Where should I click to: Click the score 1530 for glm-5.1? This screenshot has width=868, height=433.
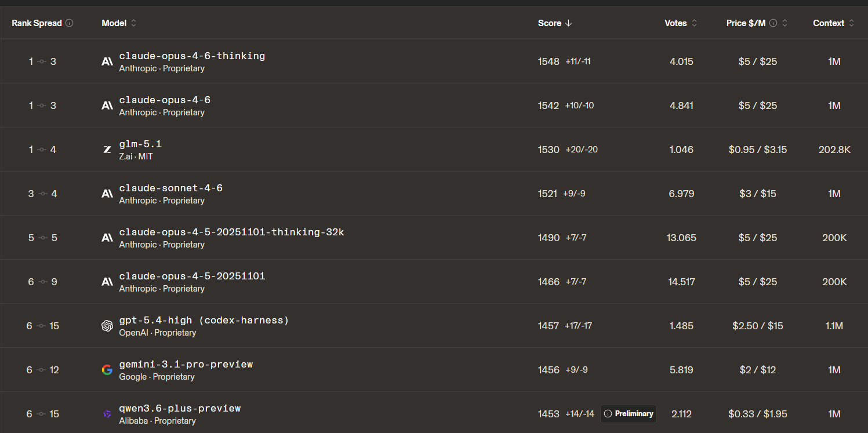(x=549, y=150)
